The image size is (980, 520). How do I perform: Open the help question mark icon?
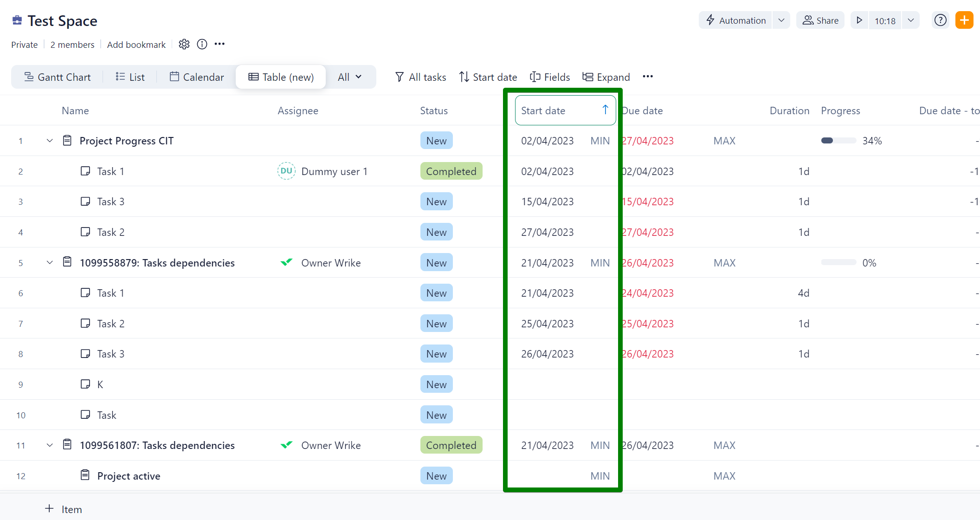click(x=940, y=20)
